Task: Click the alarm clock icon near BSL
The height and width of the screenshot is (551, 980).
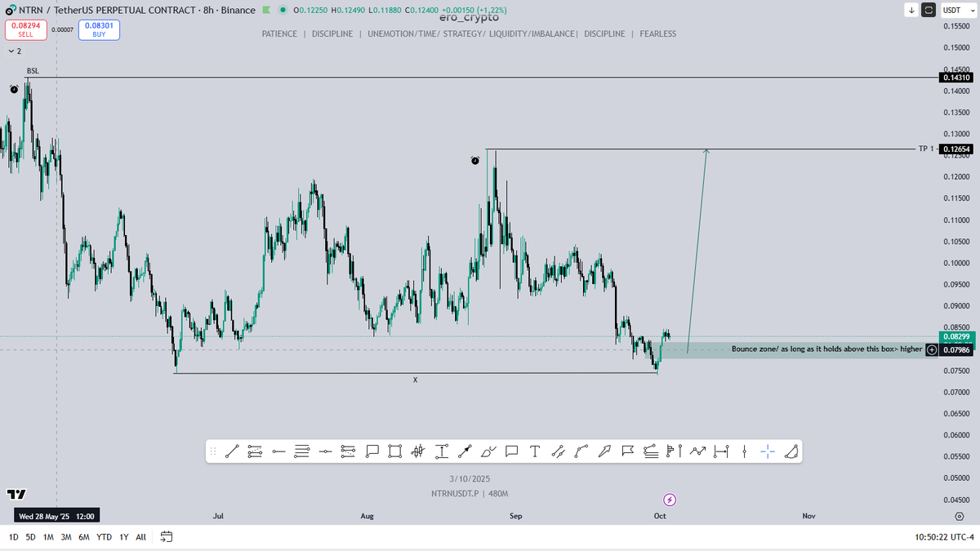Action: pyautogui.click(x=14, y=89)
